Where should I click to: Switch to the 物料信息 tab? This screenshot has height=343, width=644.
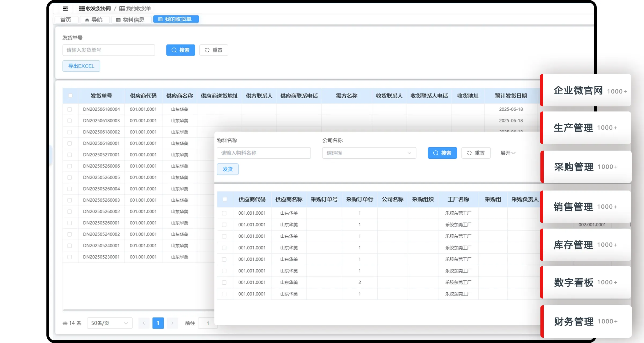click(x=130, y=20)
